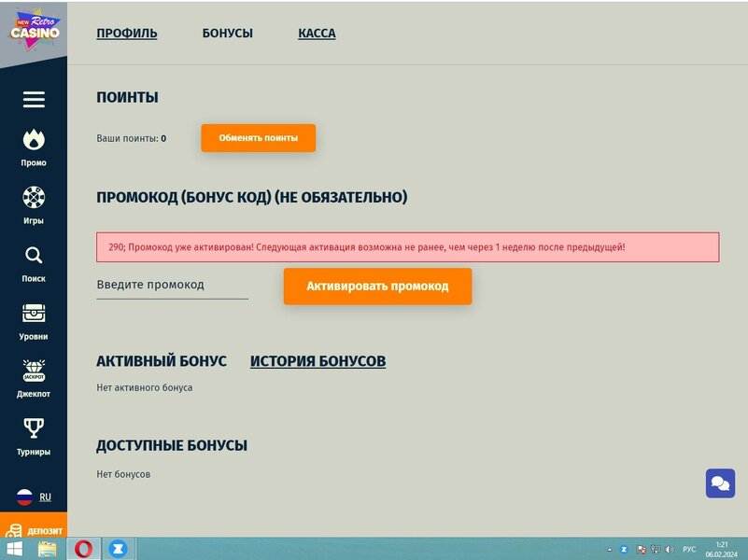
Task: Click the Введите промокод input field
Action: pyautogui.click(x=172, y=284)
